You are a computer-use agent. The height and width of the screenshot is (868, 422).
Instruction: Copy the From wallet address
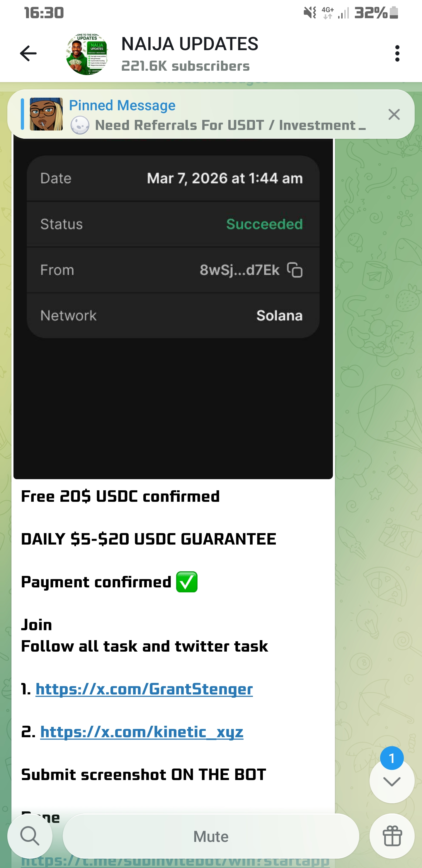[295, 270]
